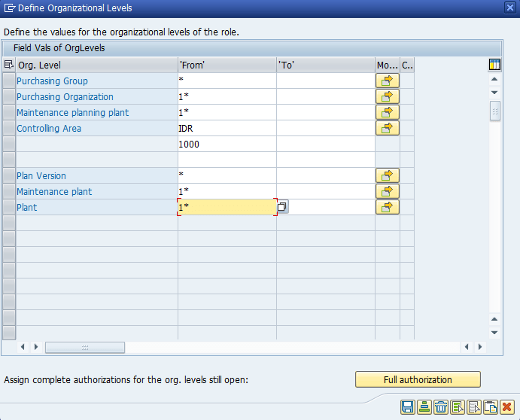Click the green insert row icon

click(424, 407)
